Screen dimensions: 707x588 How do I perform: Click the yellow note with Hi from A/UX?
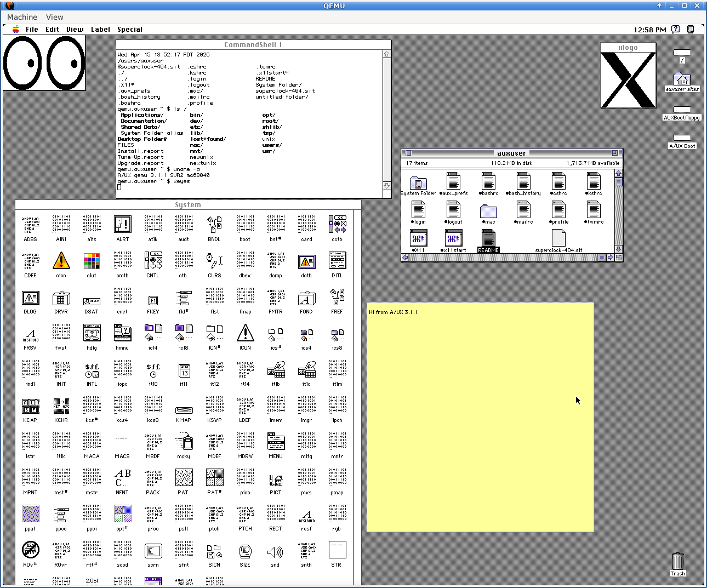[x=480, y=417]
